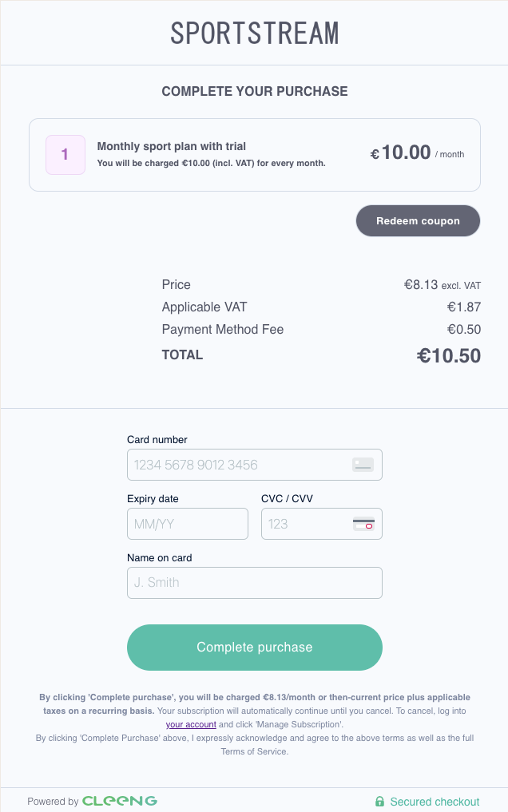Click the Secured checkout text
Viewport: 508px width, 812px height.
tap(435, 802)
